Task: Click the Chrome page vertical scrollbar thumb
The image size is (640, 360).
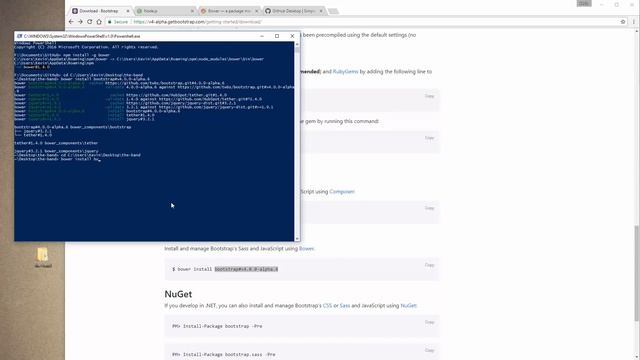Action: [x=637, y=273]
